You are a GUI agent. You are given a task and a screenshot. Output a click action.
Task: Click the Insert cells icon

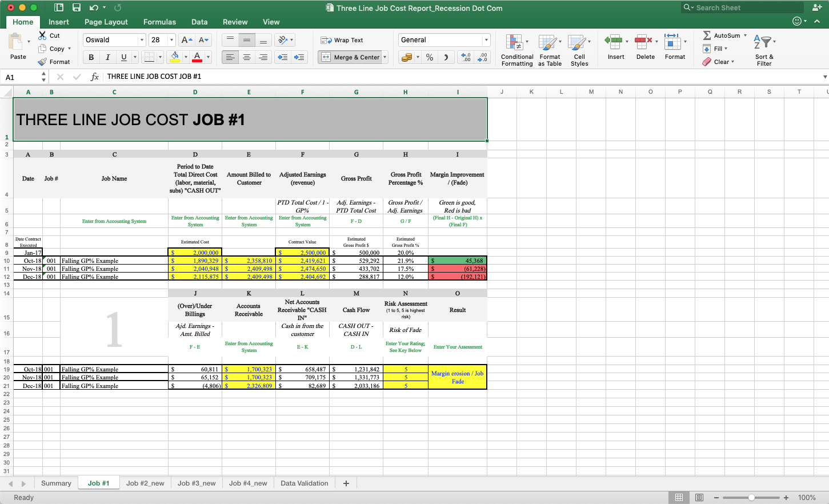pyautogui.click(x=614, y=42)
